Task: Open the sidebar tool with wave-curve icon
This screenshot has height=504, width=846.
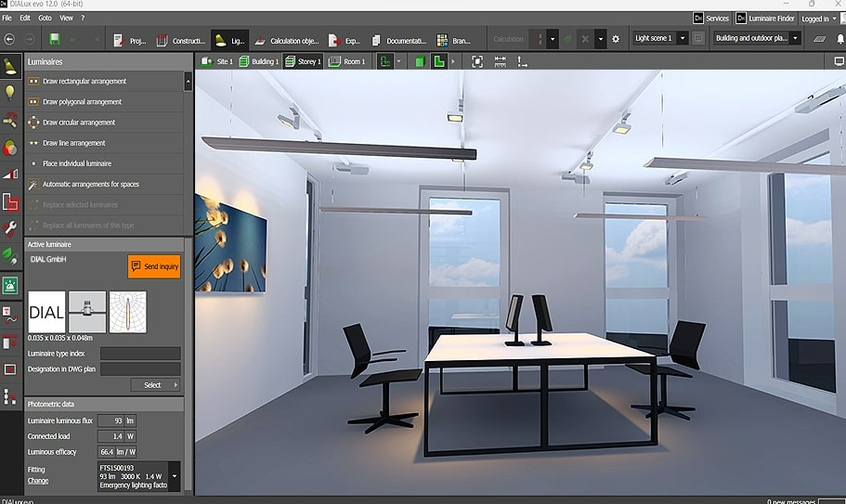Action: tap(10, 315)
